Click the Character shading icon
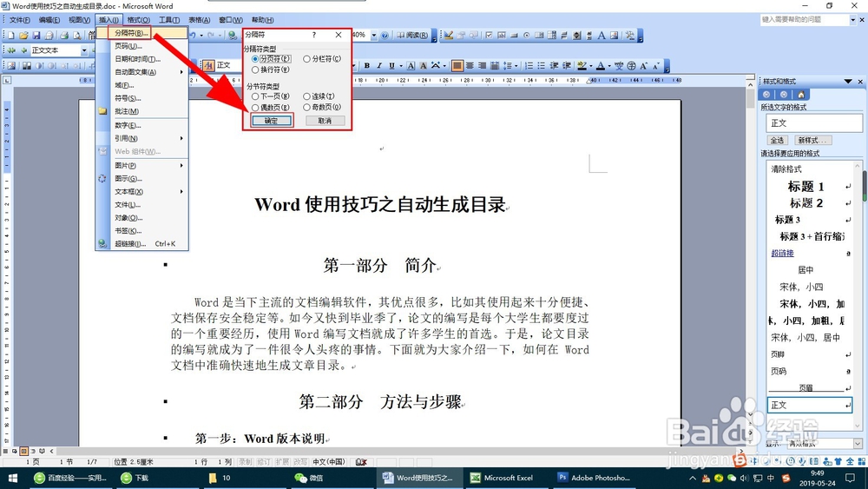The image size is (868, 489). [423, 65]
